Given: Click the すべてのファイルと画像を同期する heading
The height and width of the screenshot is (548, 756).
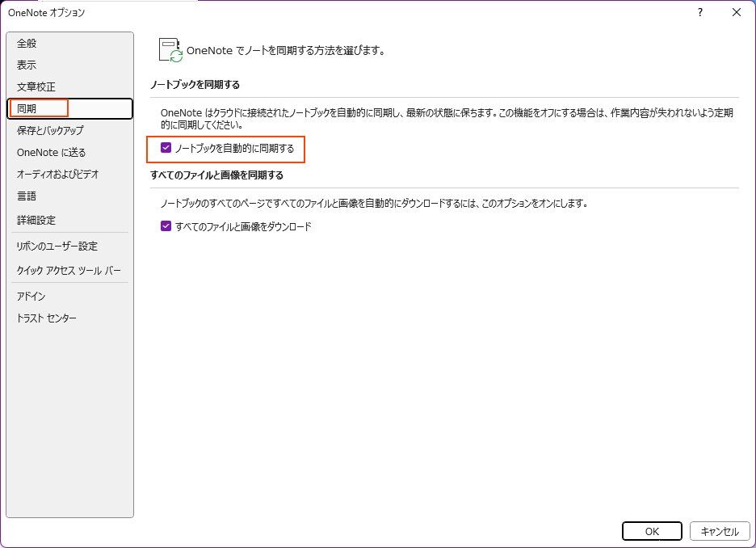Looking at the screenshot, I should coord(216,175).
